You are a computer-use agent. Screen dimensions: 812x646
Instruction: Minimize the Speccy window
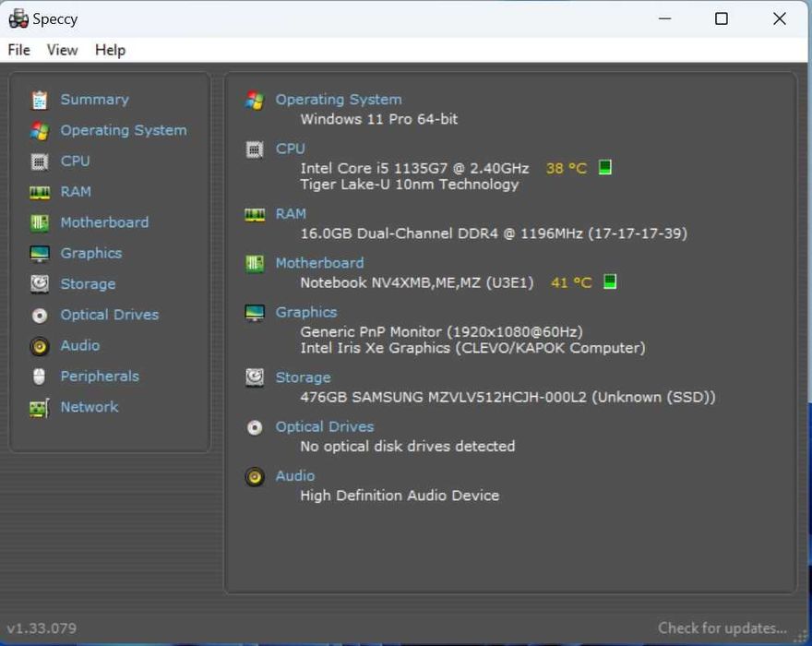665,19
